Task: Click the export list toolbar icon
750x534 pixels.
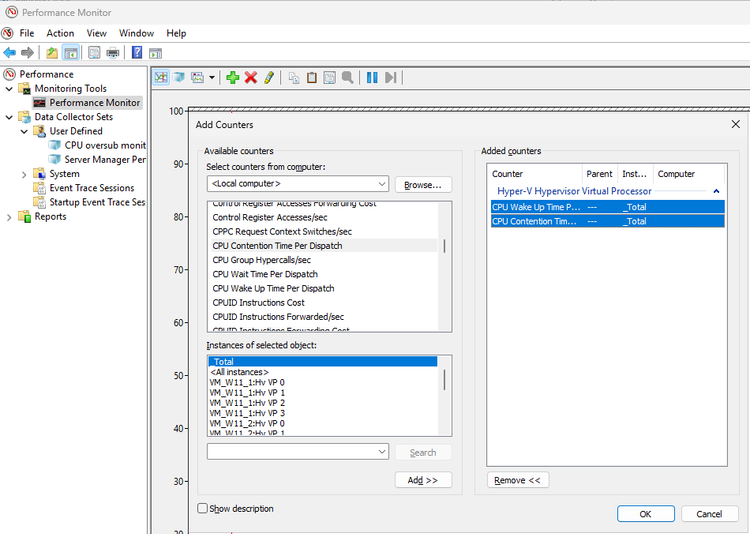Action: click(x=94, y=52)
